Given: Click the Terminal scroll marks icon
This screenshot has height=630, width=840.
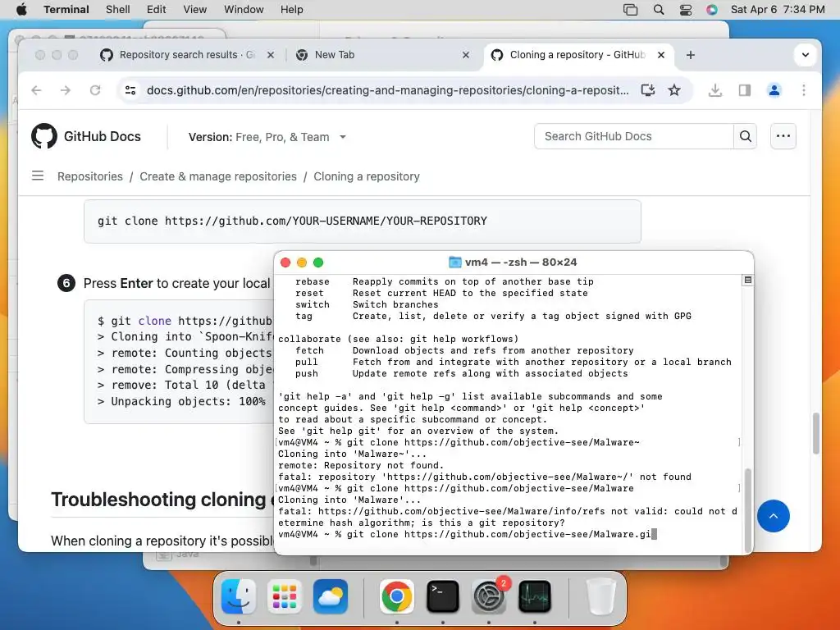Looking at the screenshot, I should pos(748,281).
